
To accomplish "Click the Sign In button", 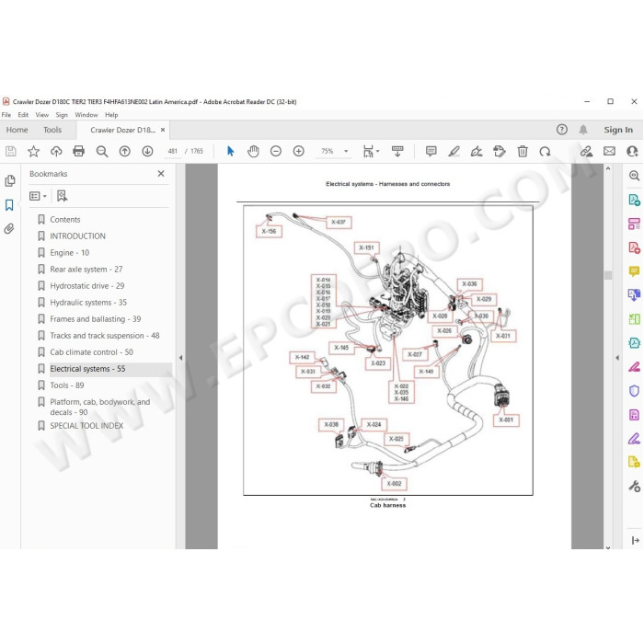I will [x=618, y=130].
